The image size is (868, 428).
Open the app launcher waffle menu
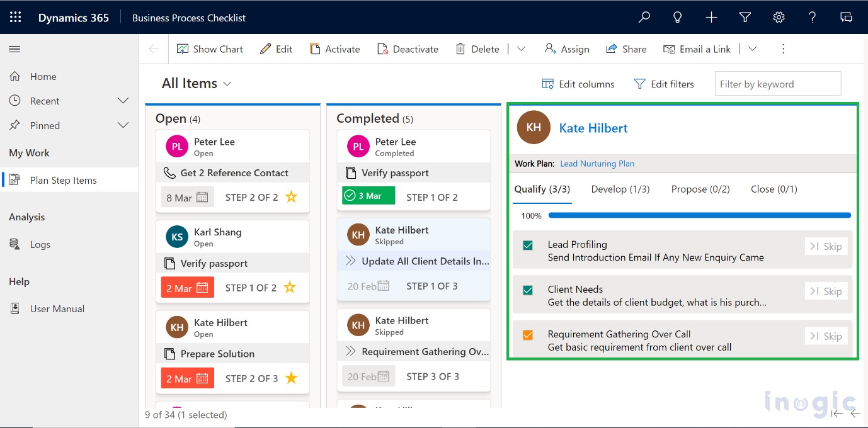[16, 18]
